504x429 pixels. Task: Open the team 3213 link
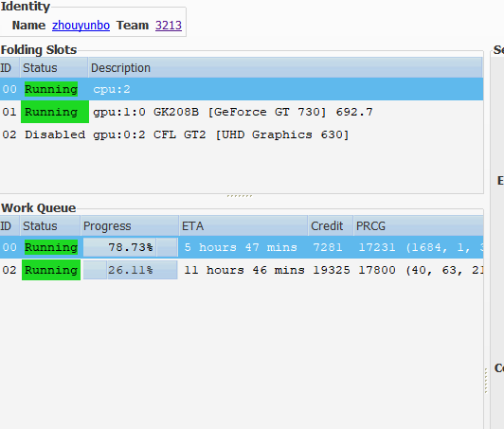169,26
